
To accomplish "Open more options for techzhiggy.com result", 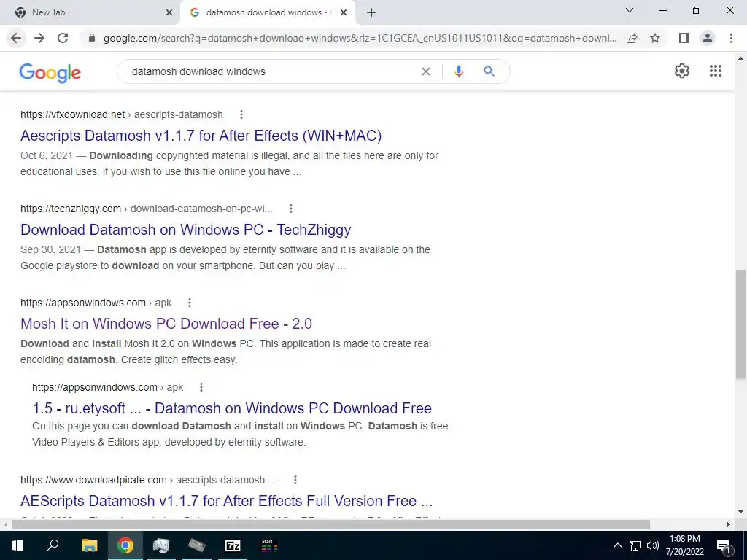I will [x=291, y=209].
